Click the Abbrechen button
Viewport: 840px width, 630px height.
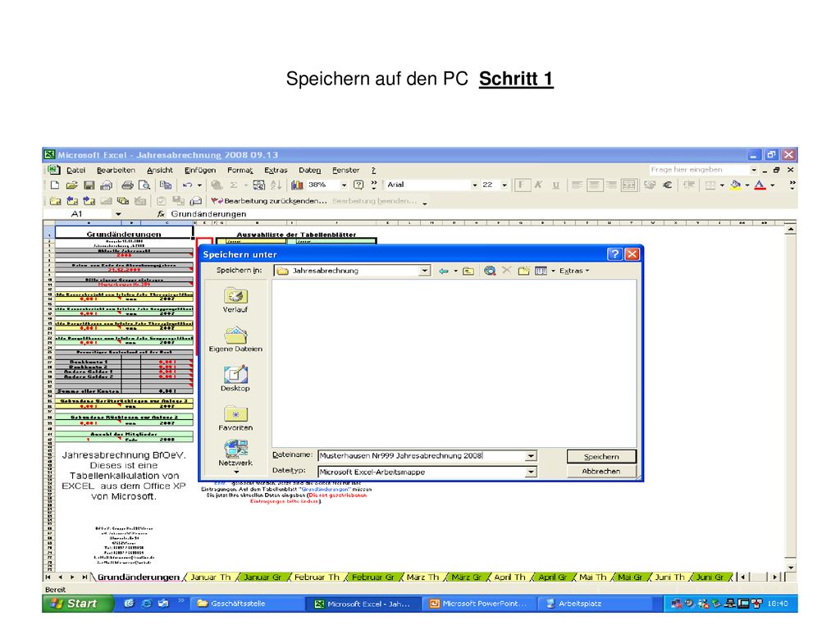(601, 472)
